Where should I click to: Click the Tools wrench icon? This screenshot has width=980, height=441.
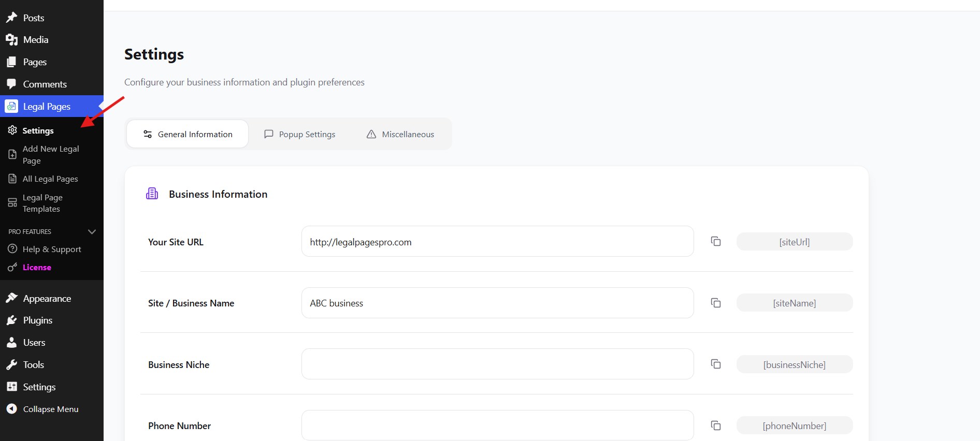pyautogui.click(x=11, y=365)
